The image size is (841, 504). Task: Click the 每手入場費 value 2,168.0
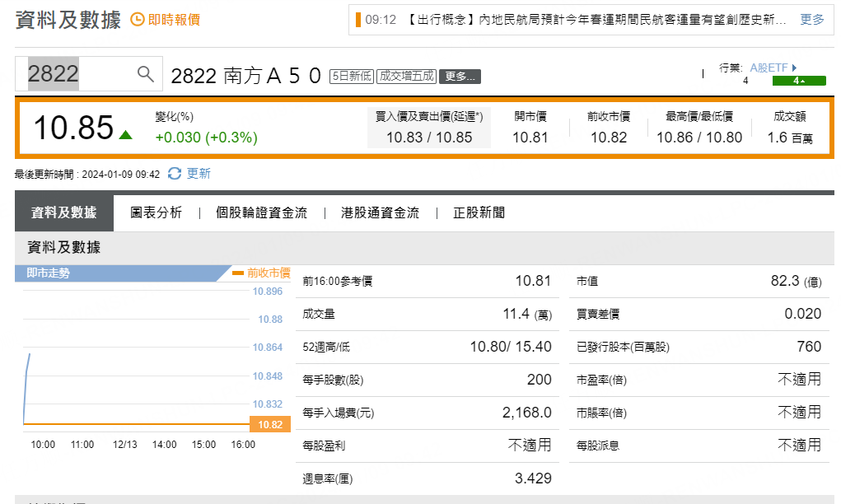(526, 413)
